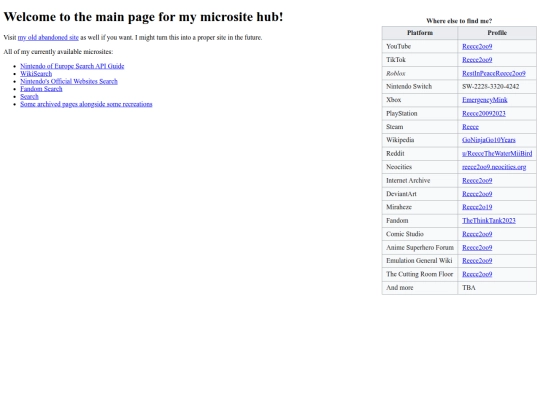540x405 pixels.
Task: Open the Steam "Reece" profile link
Action: [x=470, y=127]
